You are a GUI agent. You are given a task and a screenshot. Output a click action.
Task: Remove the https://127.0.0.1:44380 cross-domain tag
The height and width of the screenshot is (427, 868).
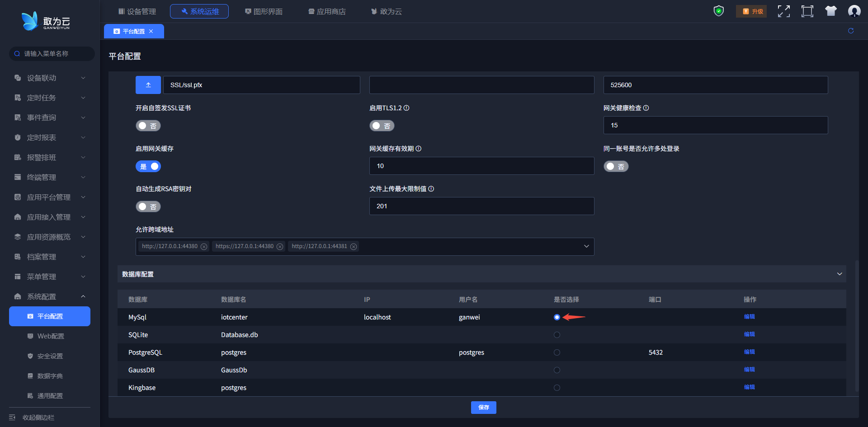click(x=280, y=247)
